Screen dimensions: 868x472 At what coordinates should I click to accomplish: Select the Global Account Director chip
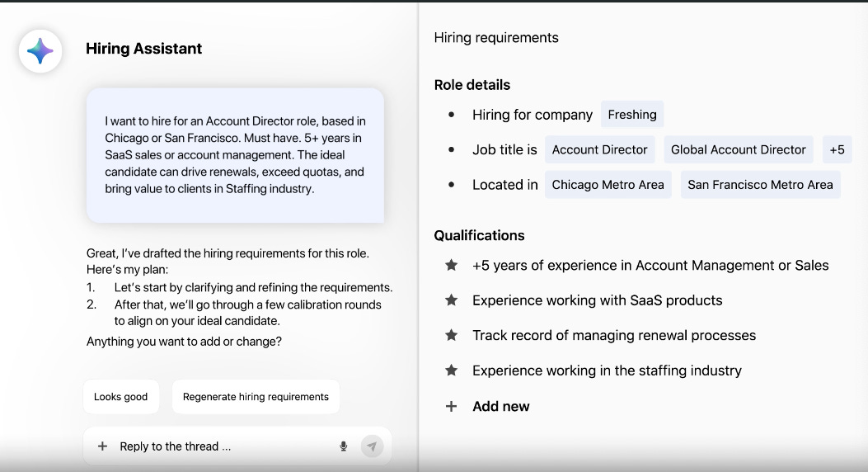coord(739,149)
